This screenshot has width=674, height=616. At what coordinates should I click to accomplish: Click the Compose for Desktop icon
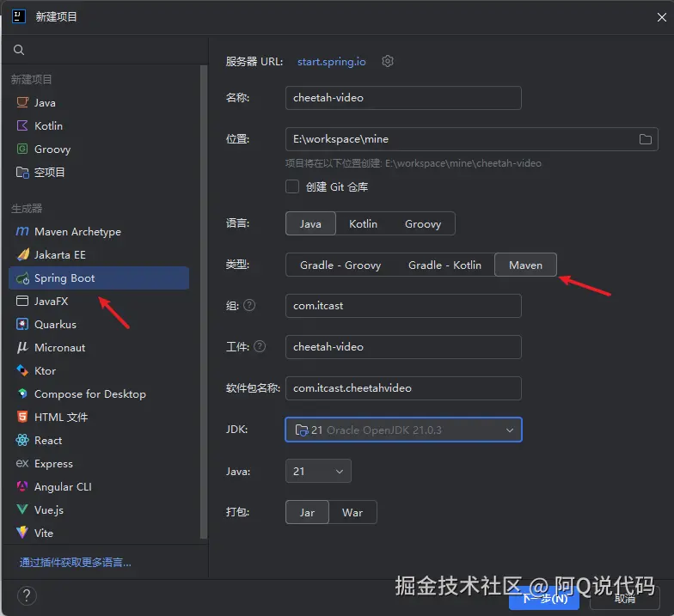click(22, 393)
